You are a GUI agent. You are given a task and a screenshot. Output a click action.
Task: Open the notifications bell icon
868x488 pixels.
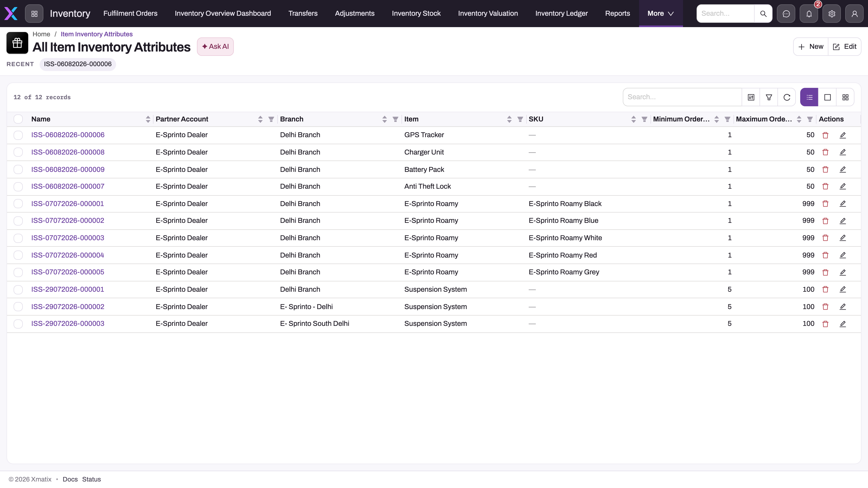[x=809, y=14]
